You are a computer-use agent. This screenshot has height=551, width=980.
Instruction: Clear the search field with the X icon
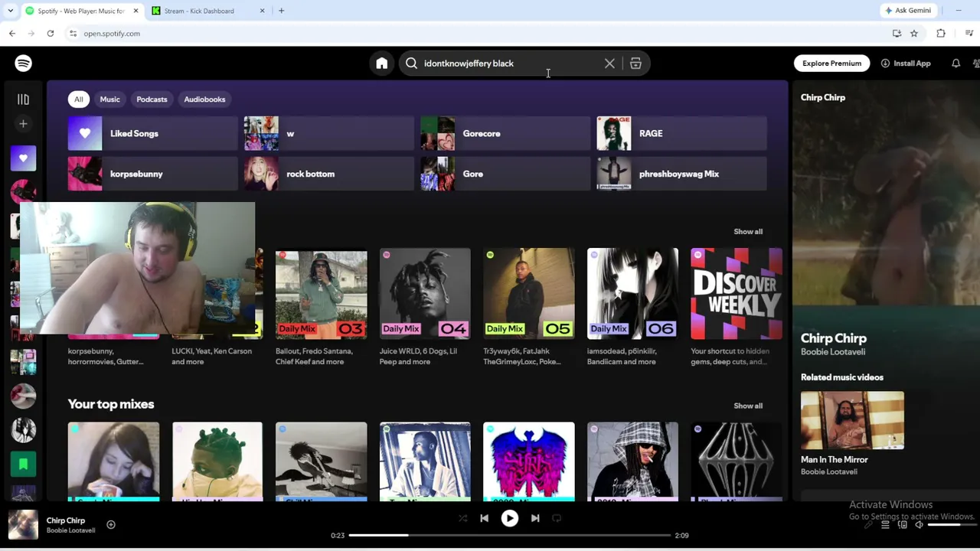pyautogui.click(x=609, y=64)
